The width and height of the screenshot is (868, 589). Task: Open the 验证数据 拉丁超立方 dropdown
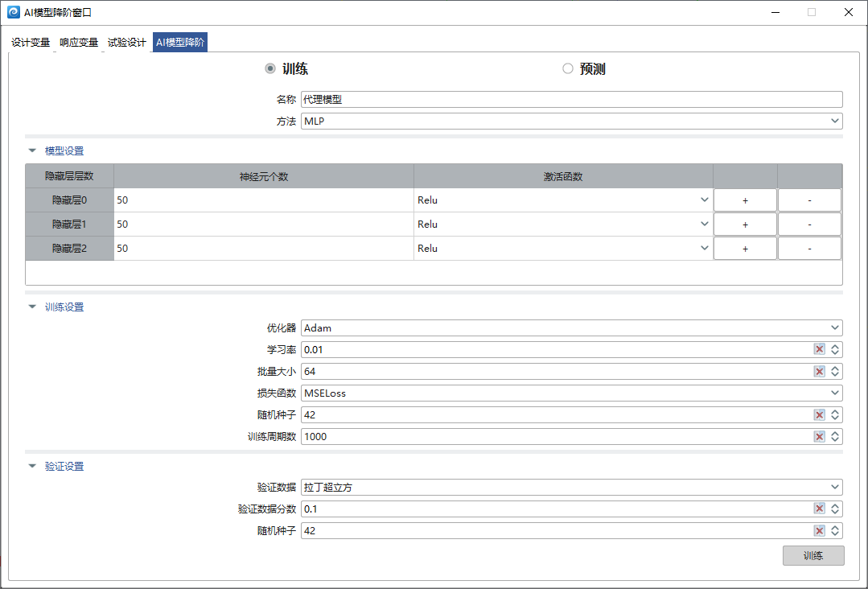tap(571, 487)
